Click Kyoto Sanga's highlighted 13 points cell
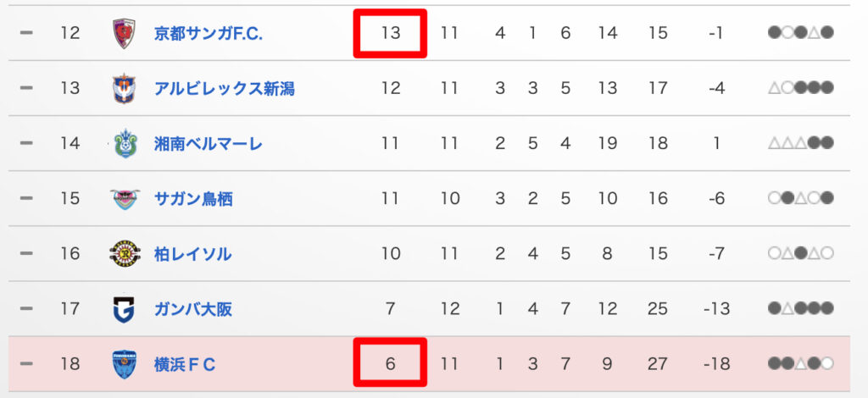 point(390,34)
